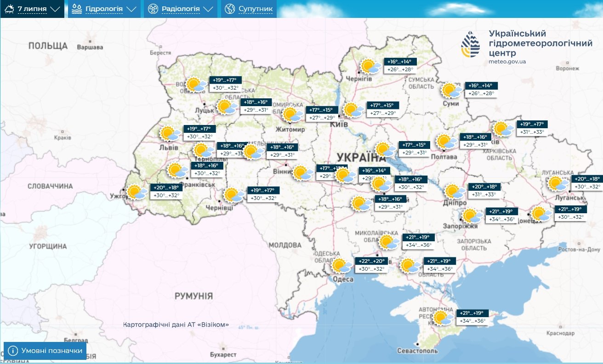This screenshot has width=603, height=364.
Task: Click the УКРАЇНА country label
Action: point(361,158)
